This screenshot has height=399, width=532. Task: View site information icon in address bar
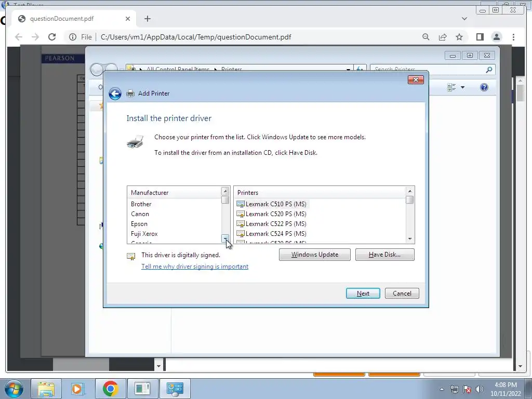73,37
